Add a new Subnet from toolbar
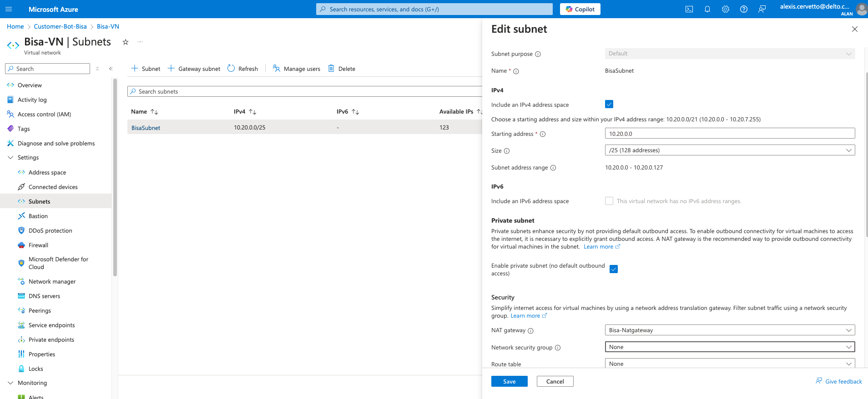 point(146,69)
